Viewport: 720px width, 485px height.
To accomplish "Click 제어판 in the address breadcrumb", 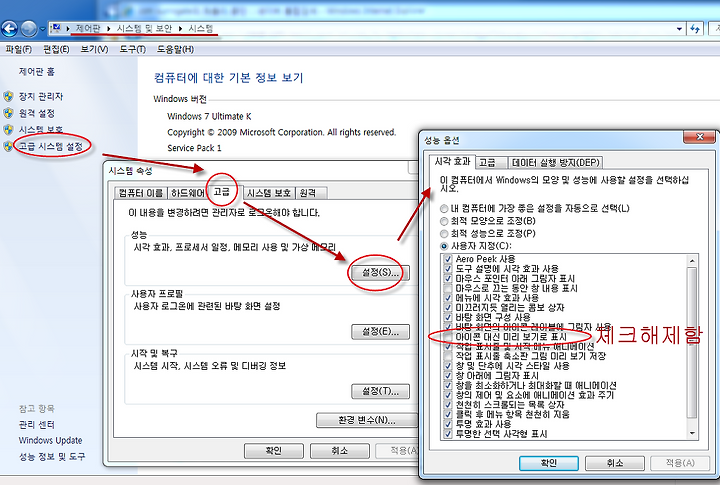I will pyautogui.click(x=88, y=28).
